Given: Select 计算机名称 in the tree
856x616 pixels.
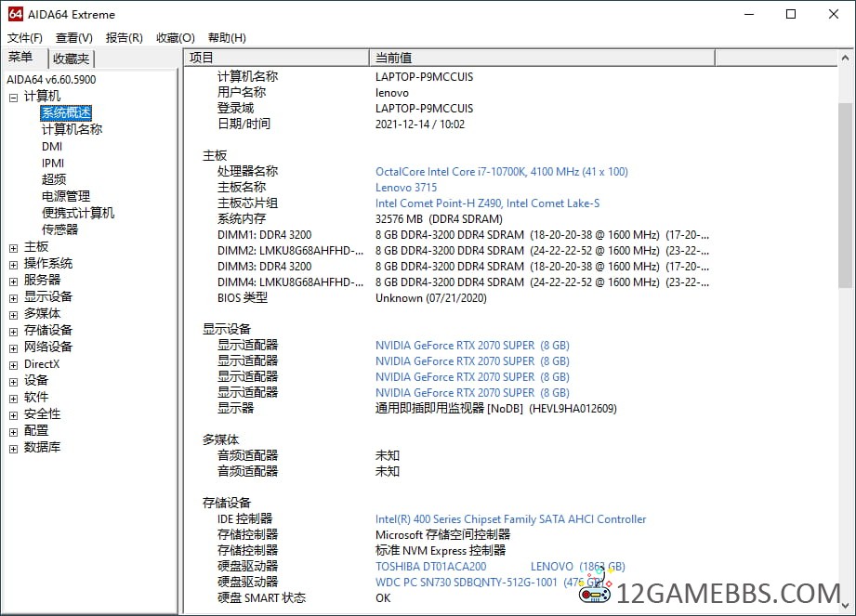Looking at the screenshot, I should pyautogui.click(x=72, y=129).
